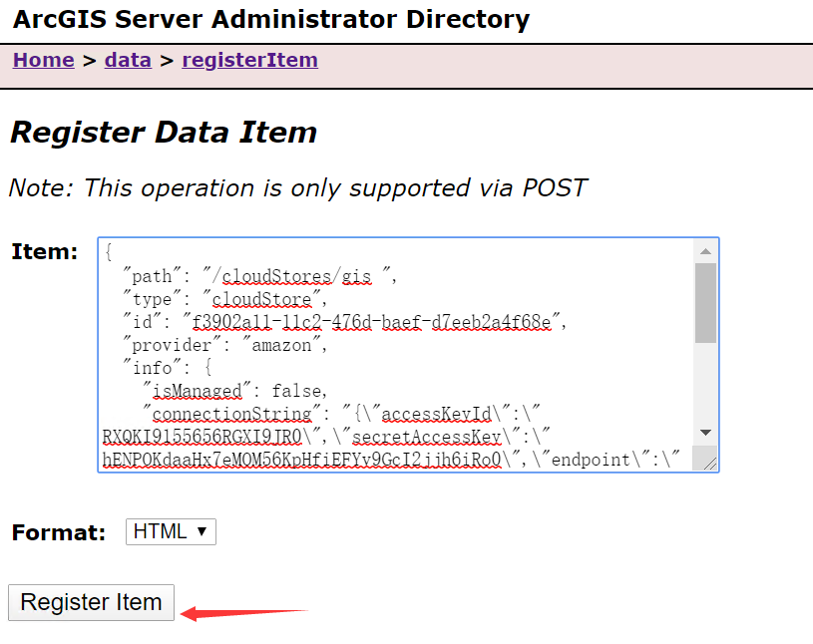Open the Format dropdown showing HTML

coord(170,531)
